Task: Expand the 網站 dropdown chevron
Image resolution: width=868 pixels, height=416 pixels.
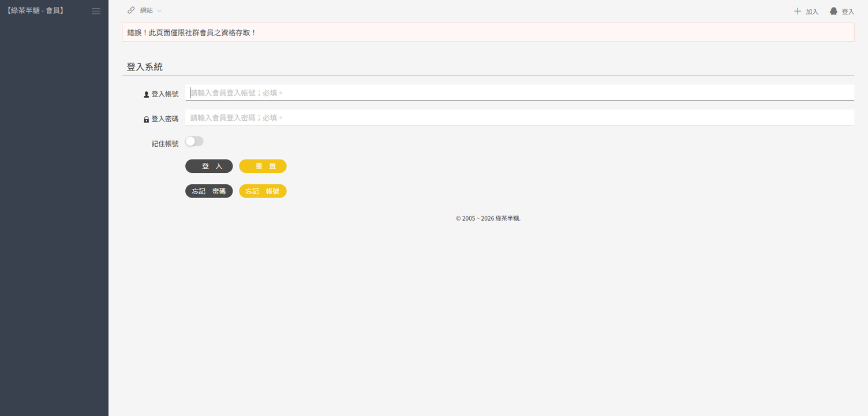Action: click(x=159, y=11)
